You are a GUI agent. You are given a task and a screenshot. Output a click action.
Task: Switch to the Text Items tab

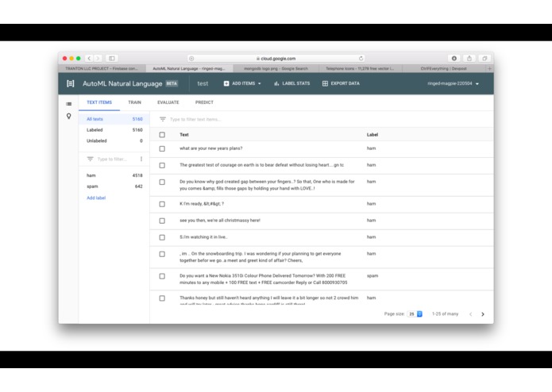[99, 102]
